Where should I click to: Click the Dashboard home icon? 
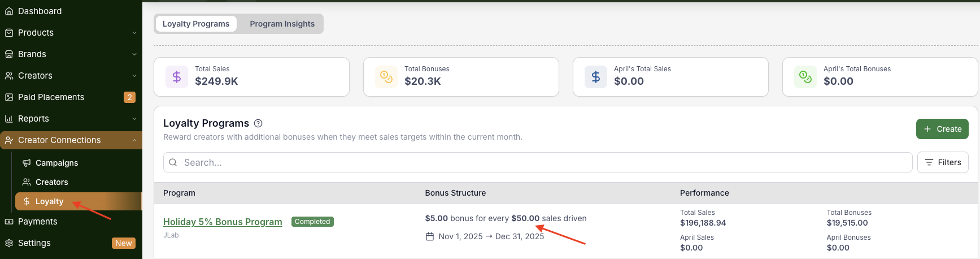(x=9, y=11)
